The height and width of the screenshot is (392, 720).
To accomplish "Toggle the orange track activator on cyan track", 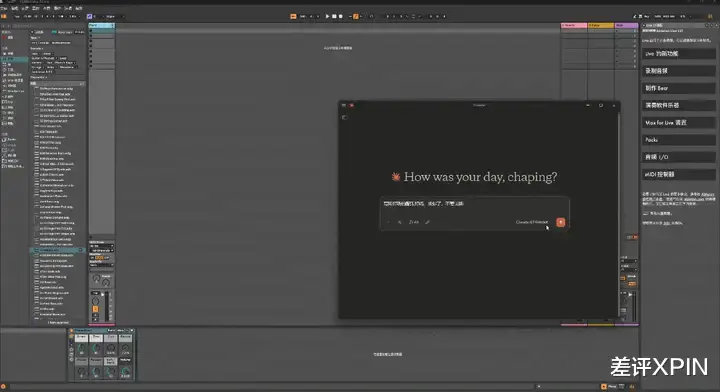I will (x=96, y=309).
